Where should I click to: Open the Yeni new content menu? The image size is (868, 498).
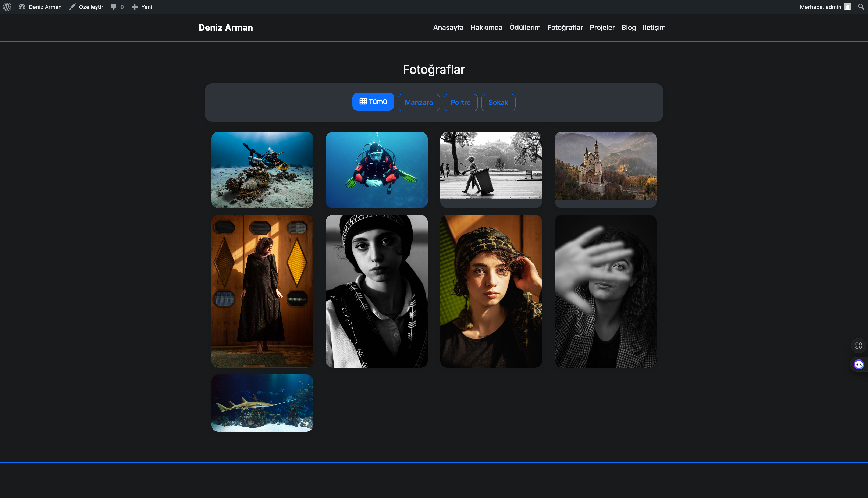point(142,7)
